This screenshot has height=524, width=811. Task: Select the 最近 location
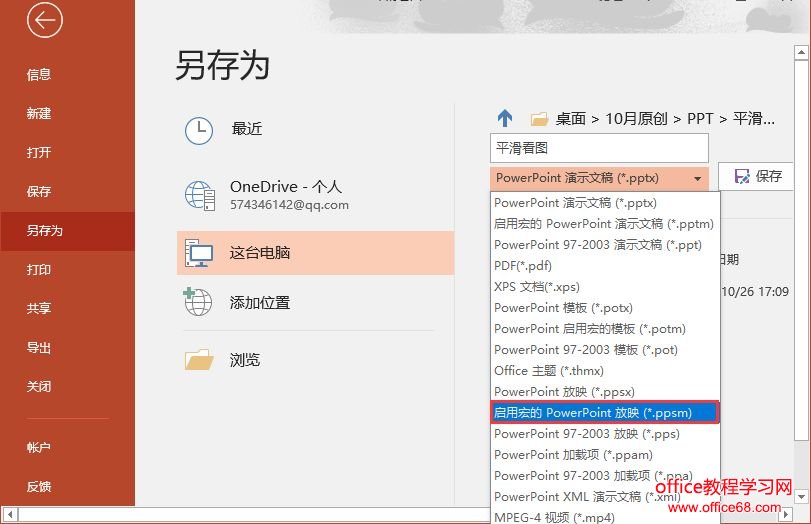point(316,129)
